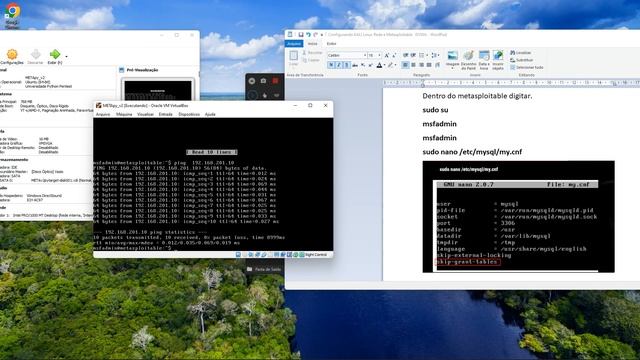This screenshot has width=640, height=360.
Task: Click the pointer hand icon on the recording overlay
Action: (x=264, y=95)
